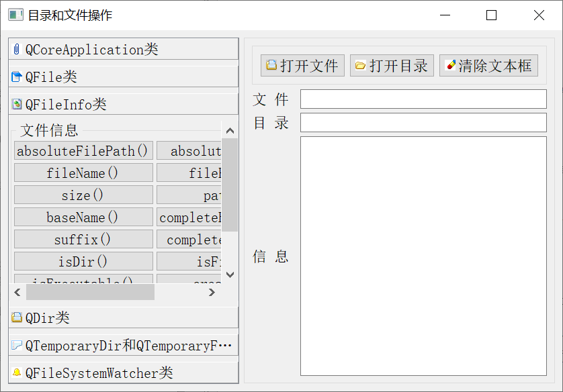Click the QFileInfo类 document icon
This screenshot has width=563, height=392.
(17, 104)
